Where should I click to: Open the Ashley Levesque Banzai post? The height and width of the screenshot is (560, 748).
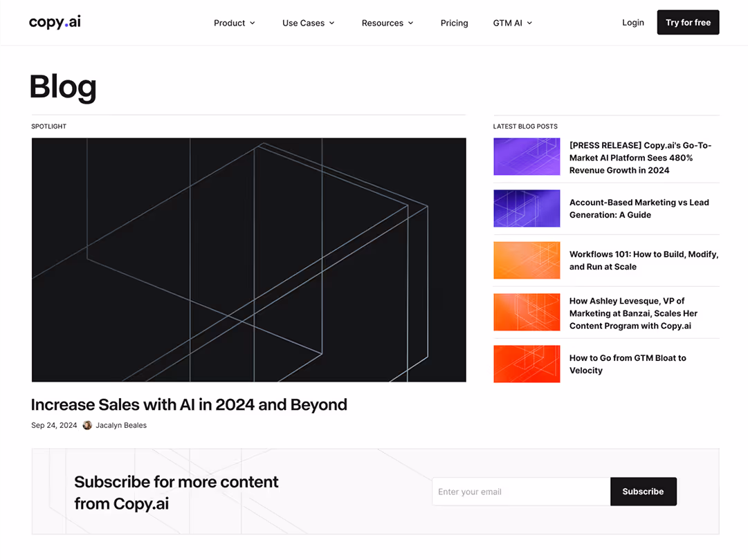point(633,313)
